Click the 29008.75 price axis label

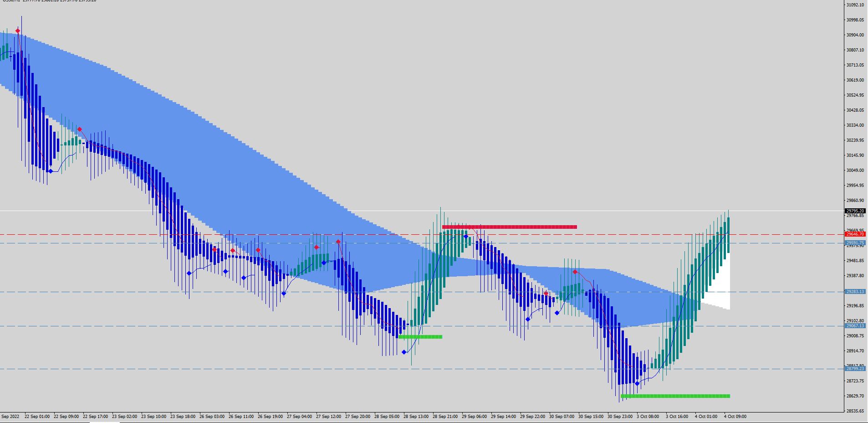point(855,336)
